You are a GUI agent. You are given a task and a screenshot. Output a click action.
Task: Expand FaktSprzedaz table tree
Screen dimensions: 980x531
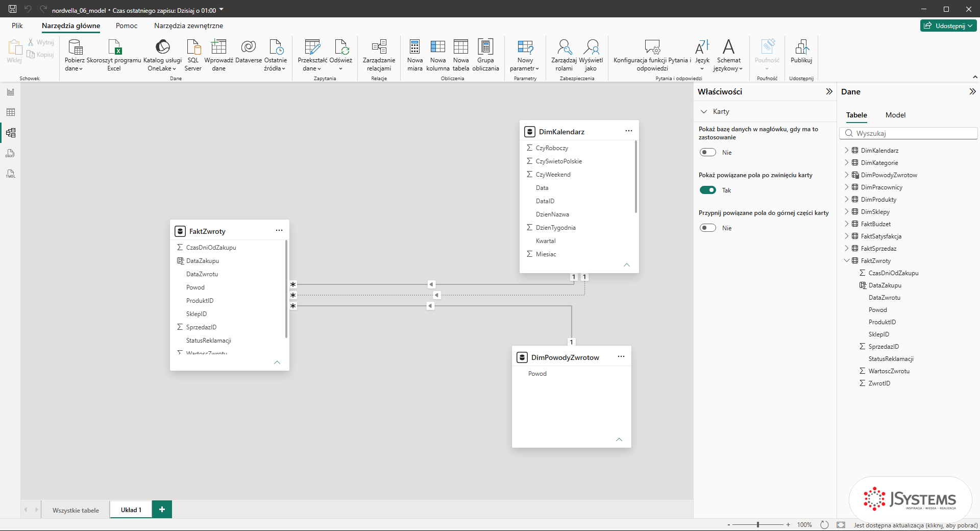click(x=847, y=248)
